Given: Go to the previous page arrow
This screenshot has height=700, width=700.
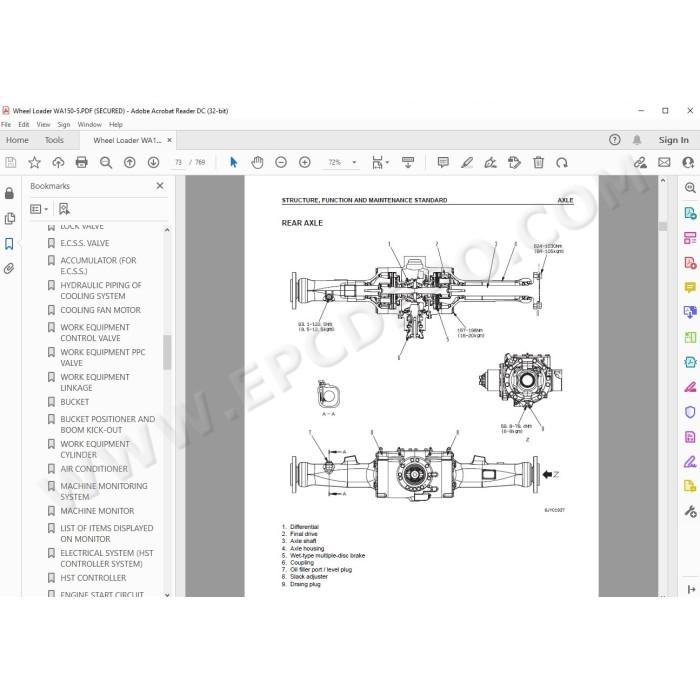Looking at the screenshot, I should [x=129, y=162].
